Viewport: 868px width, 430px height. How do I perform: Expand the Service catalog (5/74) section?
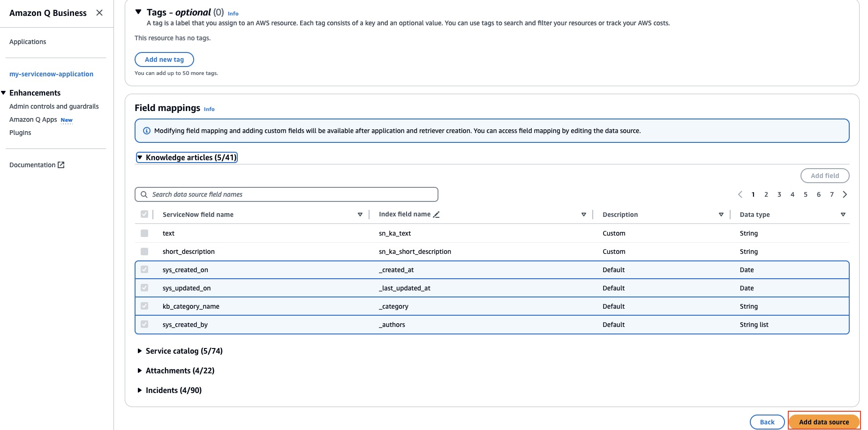pos(180,351)
